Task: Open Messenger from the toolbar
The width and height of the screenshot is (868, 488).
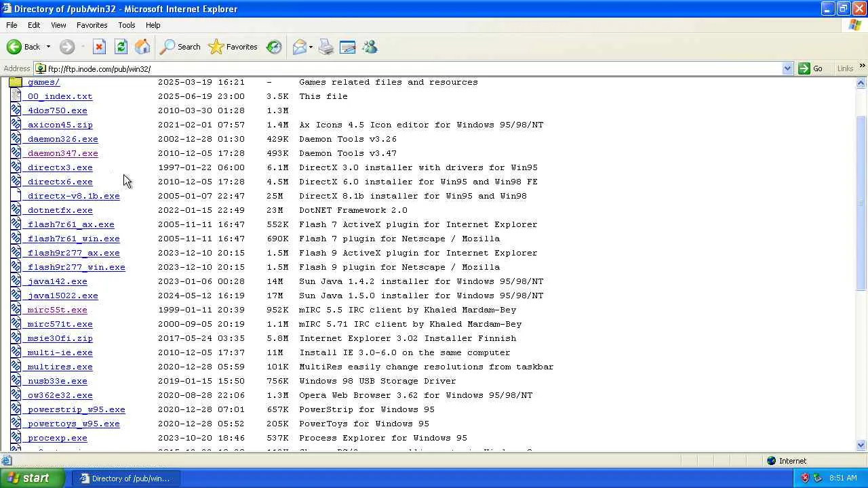Action: pos(370,47)
